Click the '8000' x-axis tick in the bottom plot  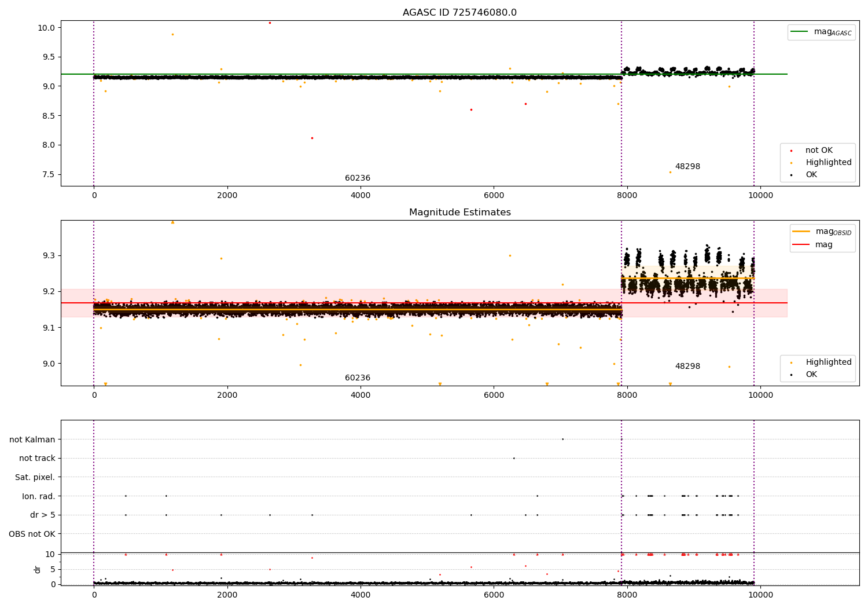pos(627,595)
